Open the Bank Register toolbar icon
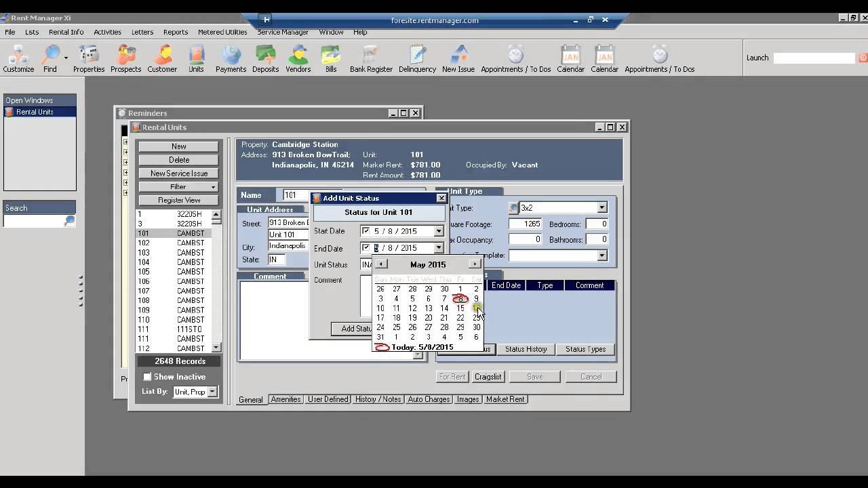This screenshot has height=488, width=868. (x=371, y=59)
